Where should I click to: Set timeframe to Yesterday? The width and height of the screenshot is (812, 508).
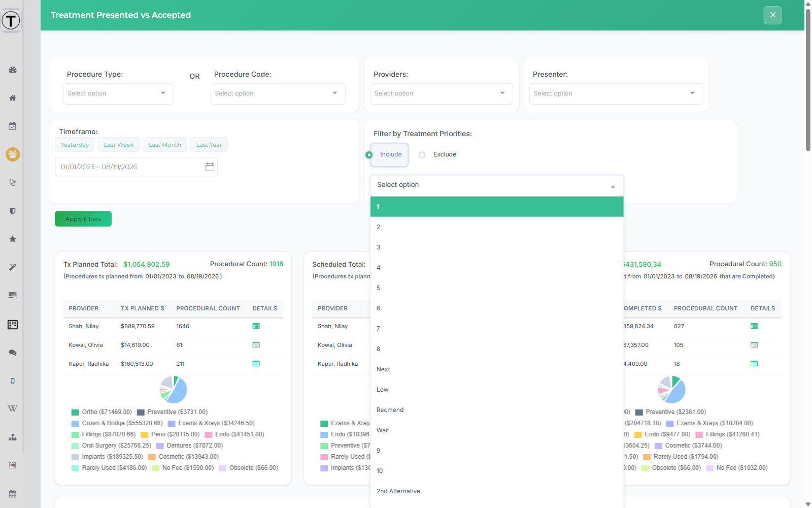pos(75,145)
